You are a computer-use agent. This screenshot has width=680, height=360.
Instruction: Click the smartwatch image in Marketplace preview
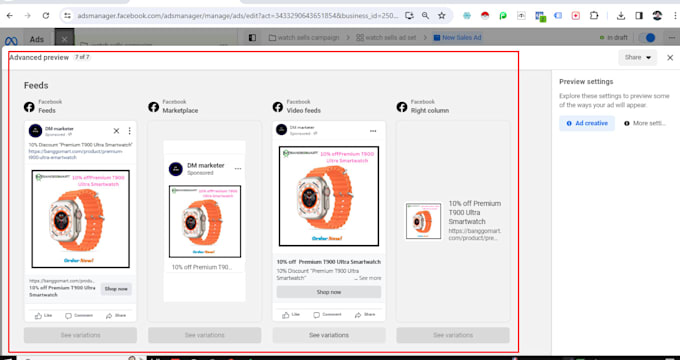[205, 222]
